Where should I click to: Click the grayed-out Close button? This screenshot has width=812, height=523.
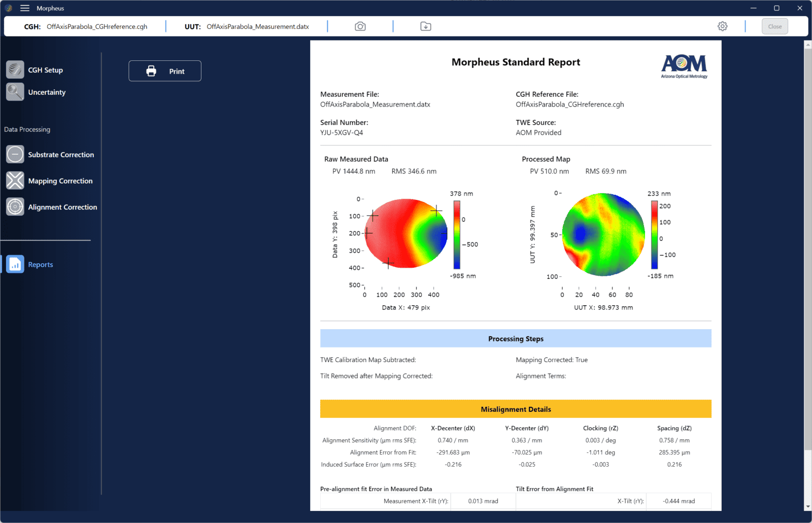(x=774, y=26)
